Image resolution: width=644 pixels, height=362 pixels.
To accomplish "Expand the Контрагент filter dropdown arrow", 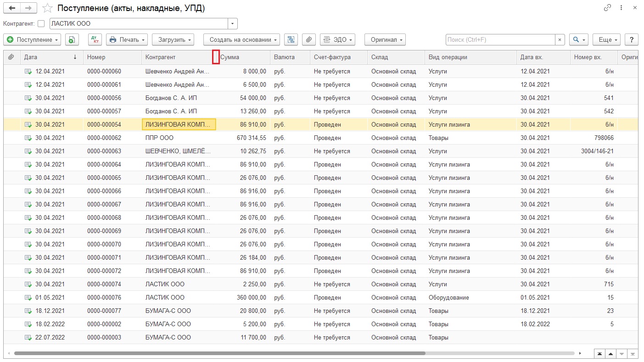I will (x=233, y=23).
